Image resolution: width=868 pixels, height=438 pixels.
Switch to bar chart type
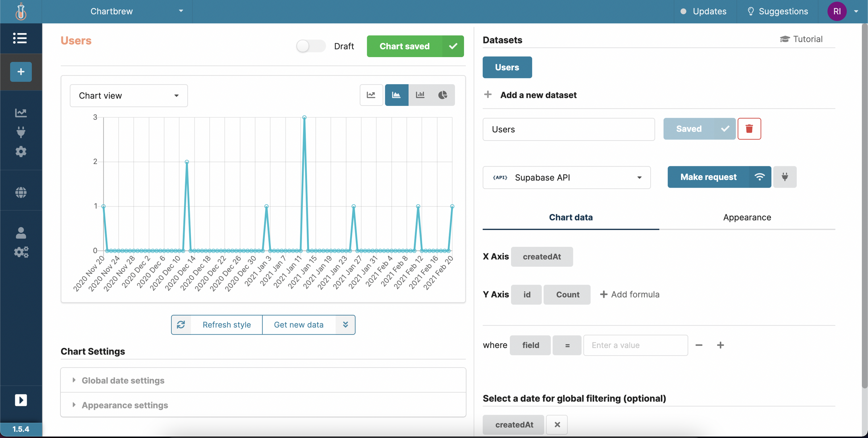[x=420, y=95]
